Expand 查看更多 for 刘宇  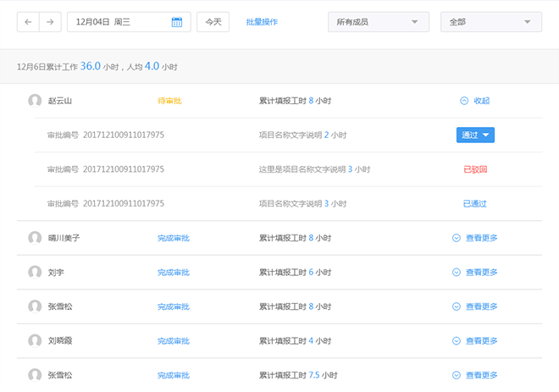click(474, 273)
